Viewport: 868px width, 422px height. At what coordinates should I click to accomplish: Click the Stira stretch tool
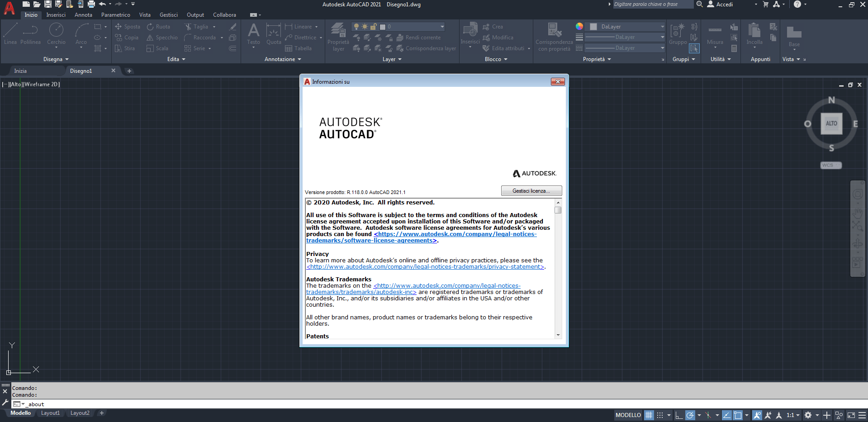click(x=125, y=48)
